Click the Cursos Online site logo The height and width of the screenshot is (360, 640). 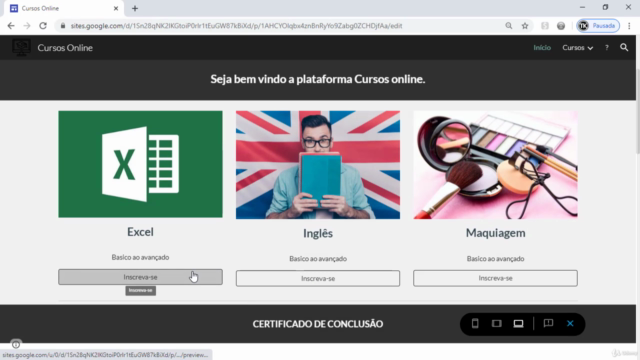tap(21, 47)
